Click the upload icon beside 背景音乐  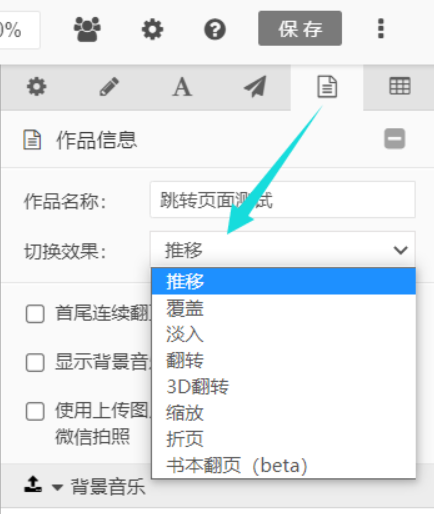pyautogui.click(x=33, y=485)
